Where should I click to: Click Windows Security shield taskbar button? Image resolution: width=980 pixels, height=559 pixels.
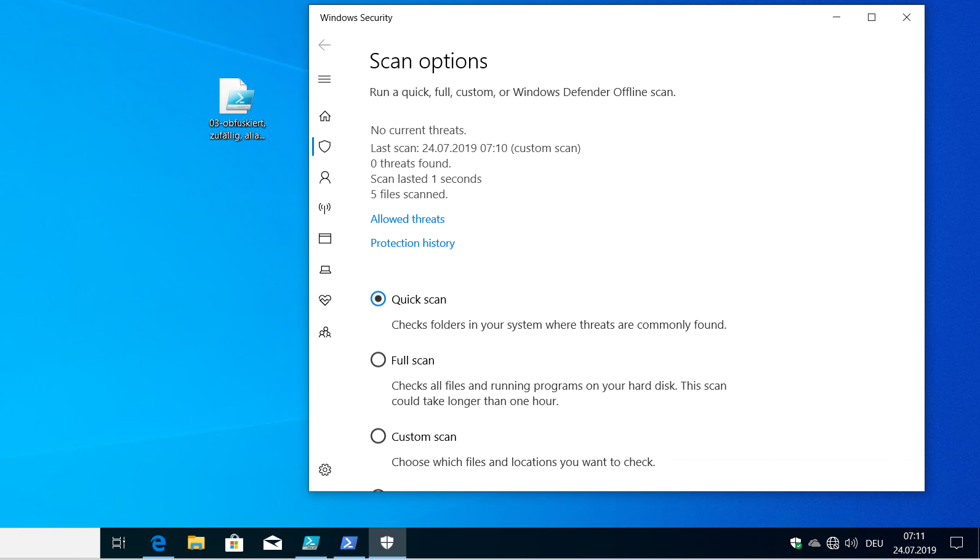pos(387,543)
